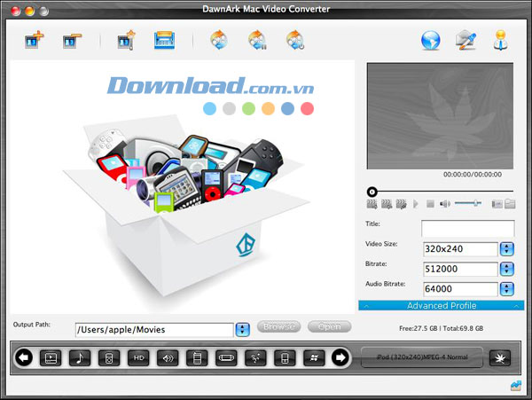The height and width of the screenshot is (400, 532).
Task: Select the music note audio format icon
Action: coord(79,358)
